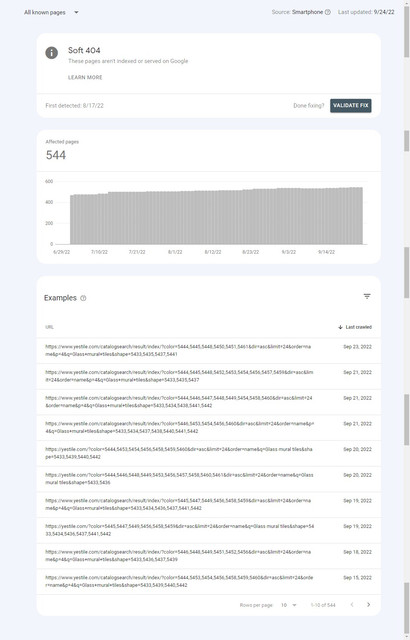This screenshot has height=640, width=410.
Task: Click the 8/1/22 chart axis label
Action: pyautogui.click(x=175, y=252)
